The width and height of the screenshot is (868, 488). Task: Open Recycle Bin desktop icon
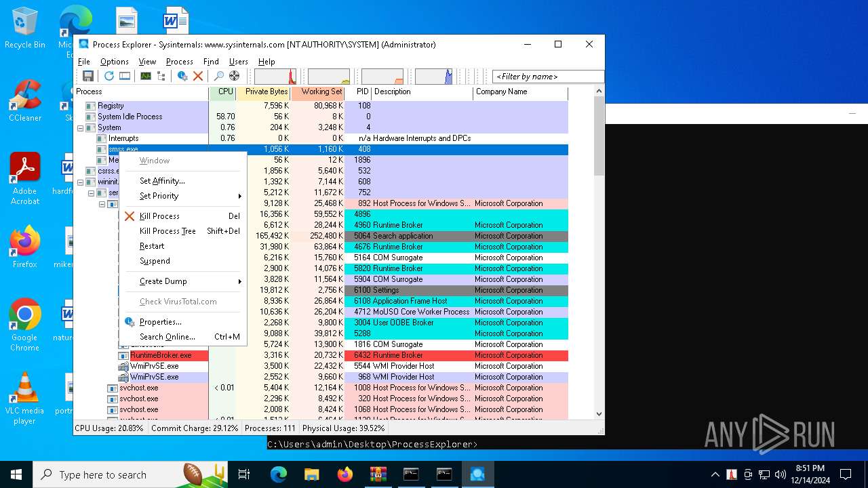pos(25,28)
